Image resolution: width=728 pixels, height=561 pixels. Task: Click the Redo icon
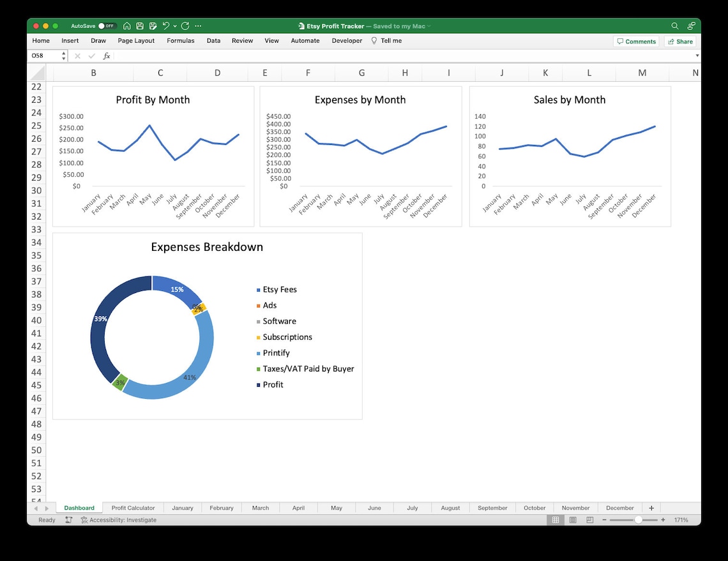pyautogui.click(x=186, y=26)
